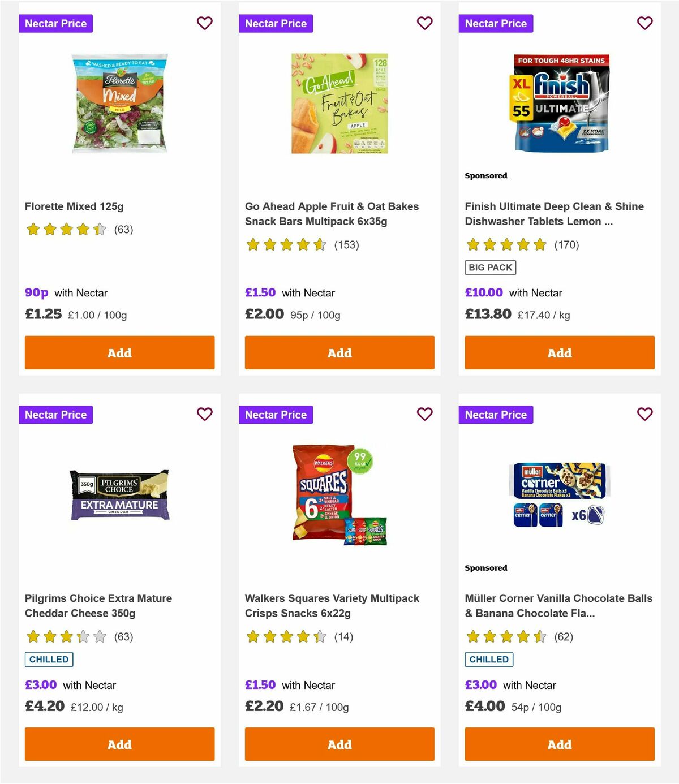Open the Pilgrims Choice Extra Mature product link
The width and height of the screenshot is (679, 784).
point(98,605)
